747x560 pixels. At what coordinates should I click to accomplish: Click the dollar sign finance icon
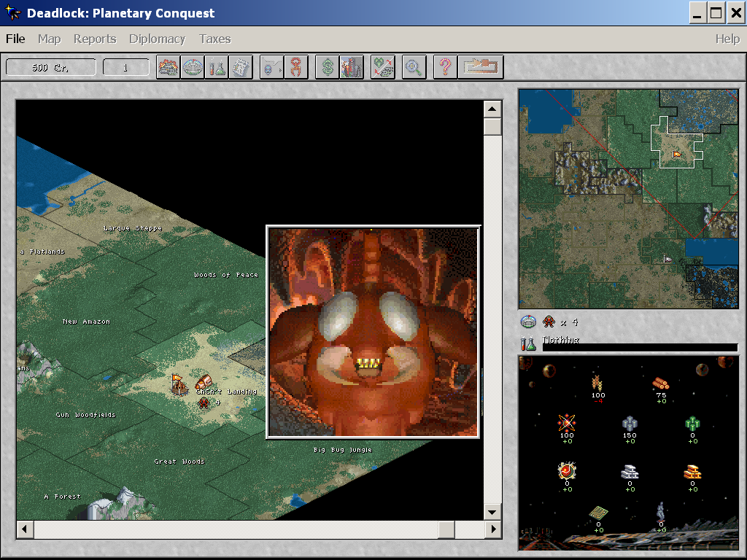coord(325,67)
